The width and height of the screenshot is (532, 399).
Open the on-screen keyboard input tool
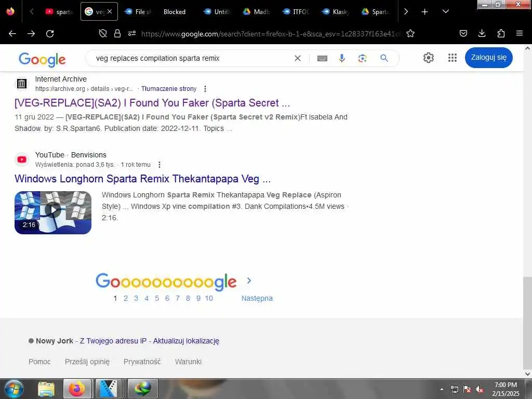pos(322,58)
